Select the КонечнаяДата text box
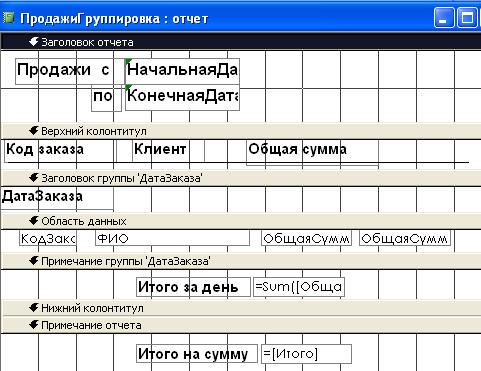 tap(182, 98)
